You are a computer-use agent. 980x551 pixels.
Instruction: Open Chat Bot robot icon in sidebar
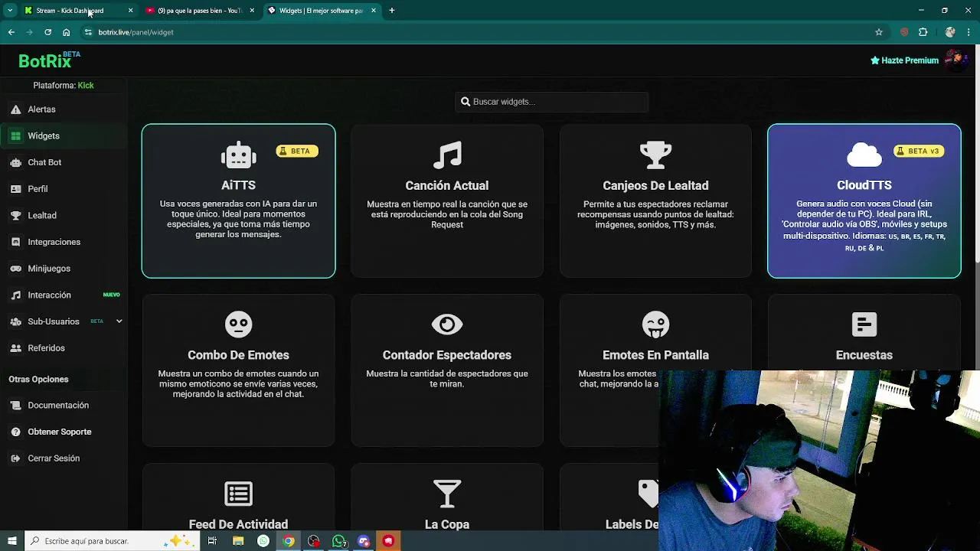tap(15, 162)
